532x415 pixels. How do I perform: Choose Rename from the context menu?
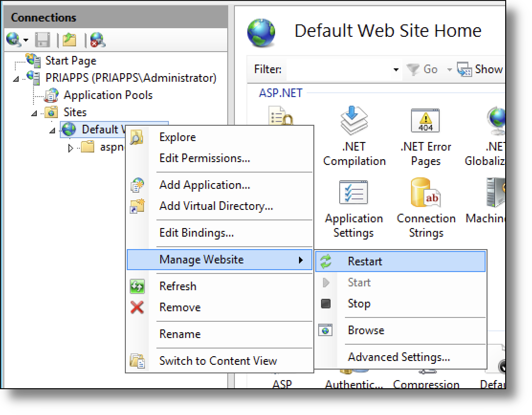(219, 334)
